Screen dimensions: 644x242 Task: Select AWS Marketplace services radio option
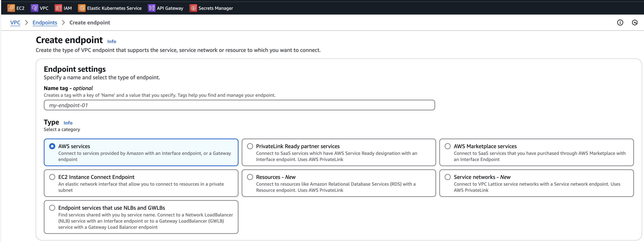448,146
